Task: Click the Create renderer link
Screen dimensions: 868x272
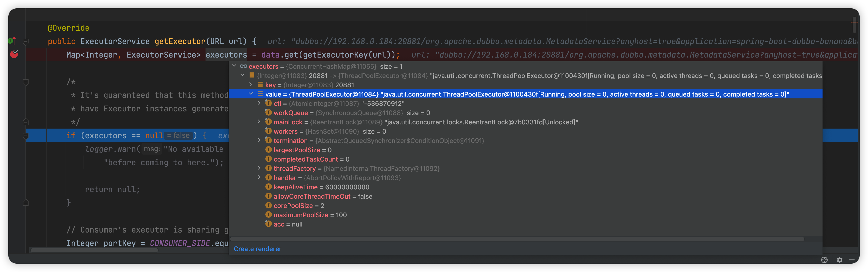Action: [x=257, y=249]
